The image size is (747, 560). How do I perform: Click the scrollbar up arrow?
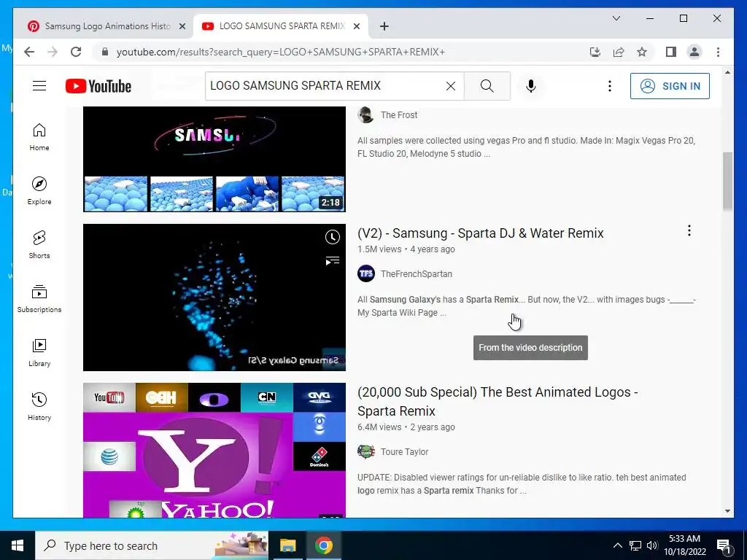[x=727, y=72]
